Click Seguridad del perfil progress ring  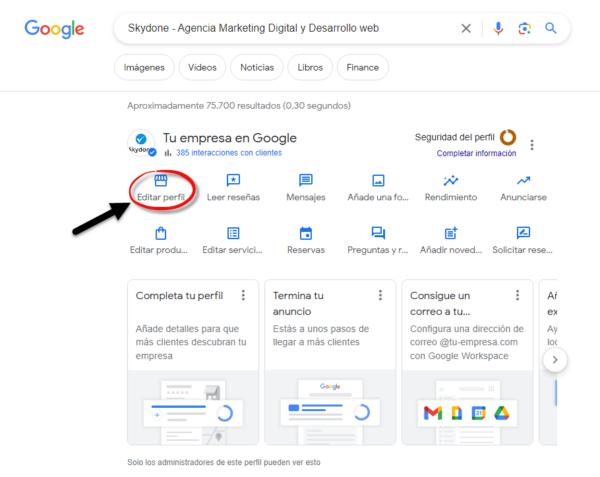click(x=508, y=137)
